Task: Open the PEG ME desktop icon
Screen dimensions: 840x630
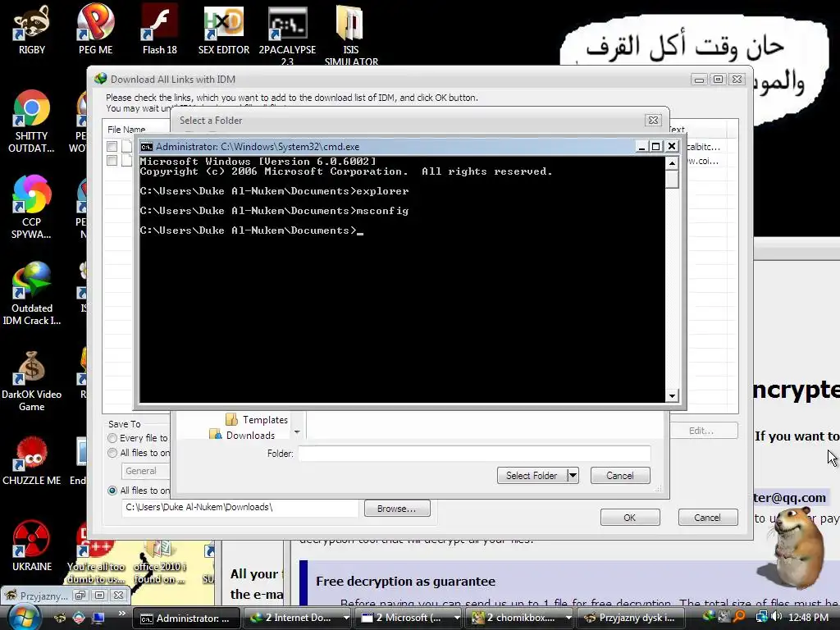Action: click(95, 30)
